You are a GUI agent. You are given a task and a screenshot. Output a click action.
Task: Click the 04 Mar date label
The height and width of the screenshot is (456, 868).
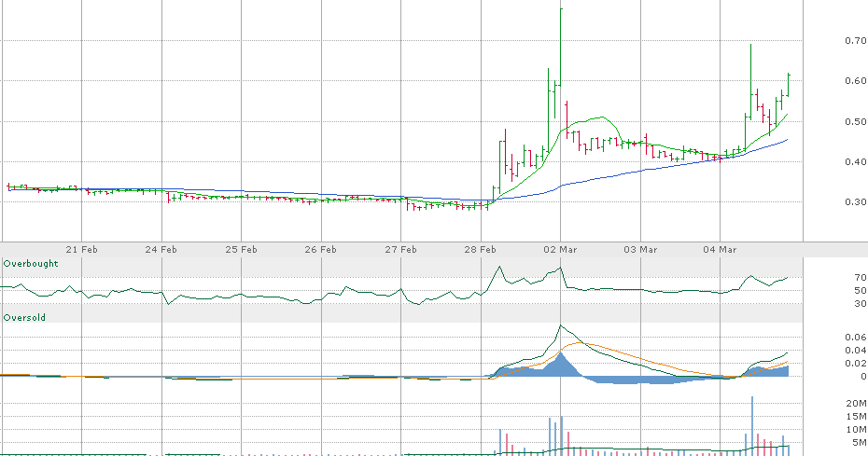[x=720, y=250]
